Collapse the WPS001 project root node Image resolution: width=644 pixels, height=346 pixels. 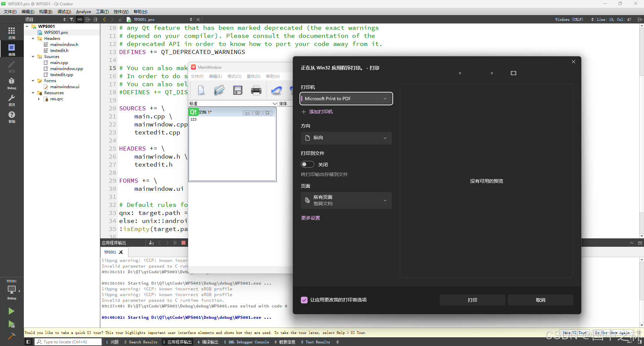click(x=27, y=26)
